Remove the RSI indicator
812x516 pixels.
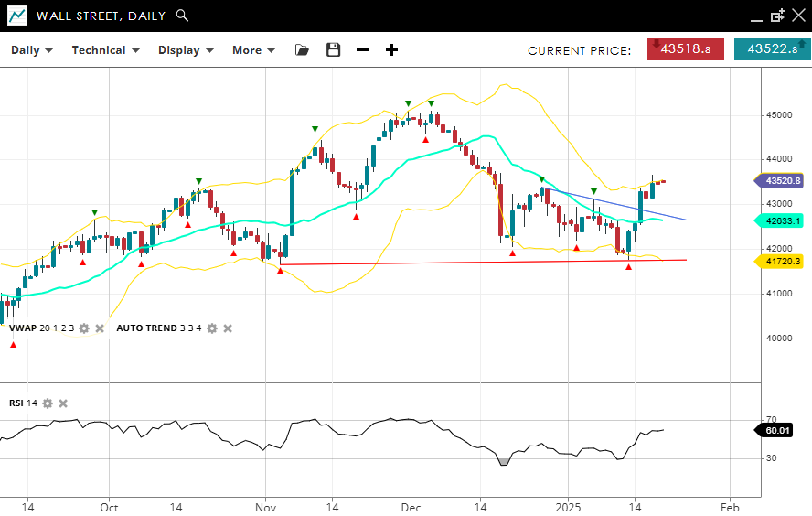click(x=63, y=403)
